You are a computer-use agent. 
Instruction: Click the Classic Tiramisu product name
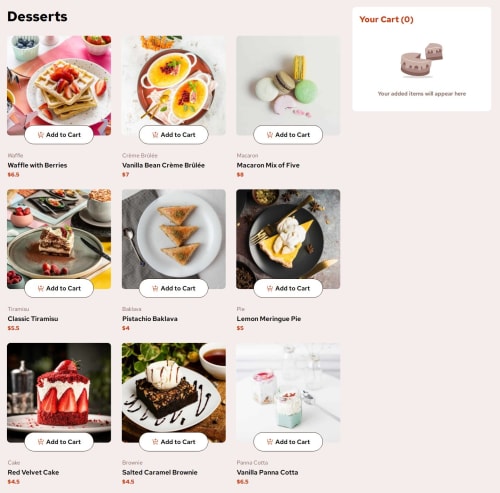33,319
